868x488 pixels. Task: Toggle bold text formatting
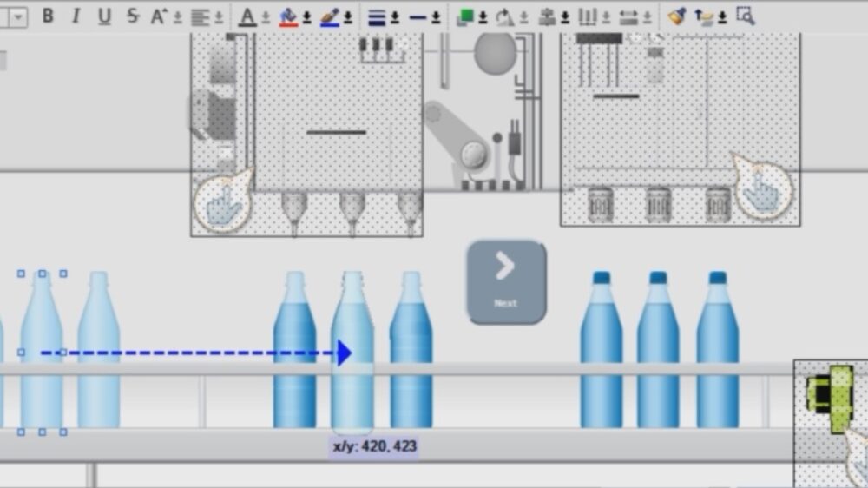(x=48, y=16)
